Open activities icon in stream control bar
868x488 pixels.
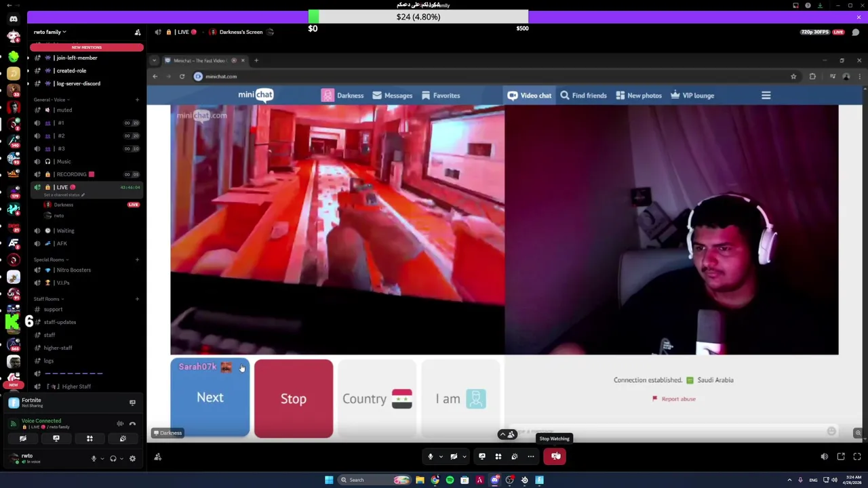click(498, 456)
